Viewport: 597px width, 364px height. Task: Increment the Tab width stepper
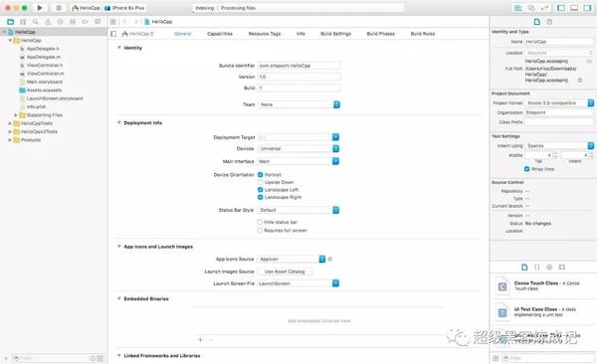pos(555,153)
